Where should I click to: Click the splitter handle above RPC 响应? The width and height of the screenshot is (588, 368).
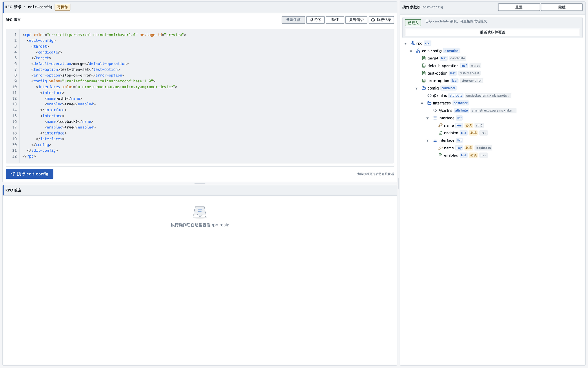click(200, 183)
